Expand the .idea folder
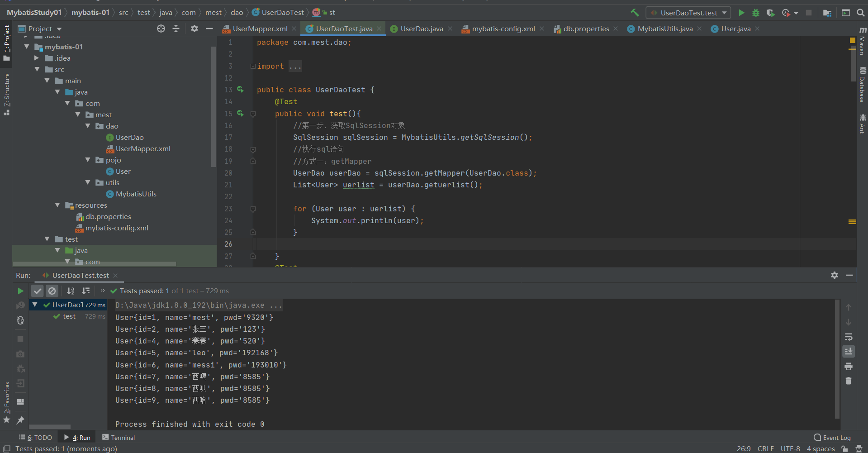Screen dimensions: 868x453 37,58
